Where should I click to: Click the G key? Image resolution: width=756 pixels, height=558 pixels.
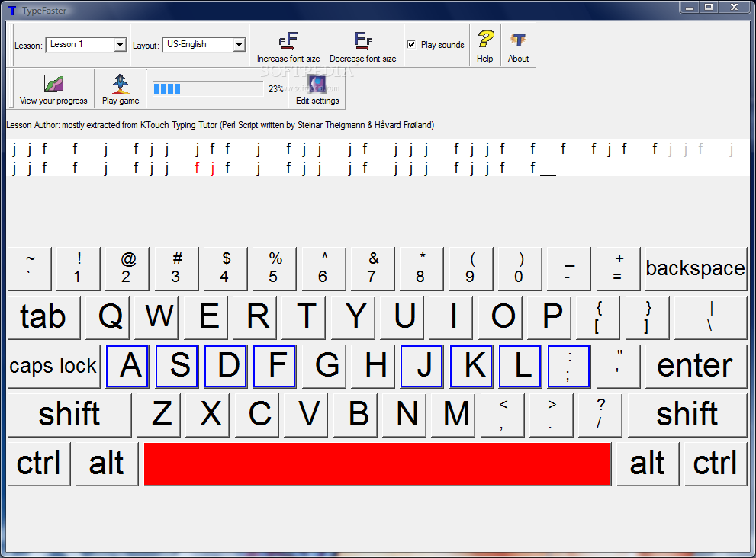324,366
